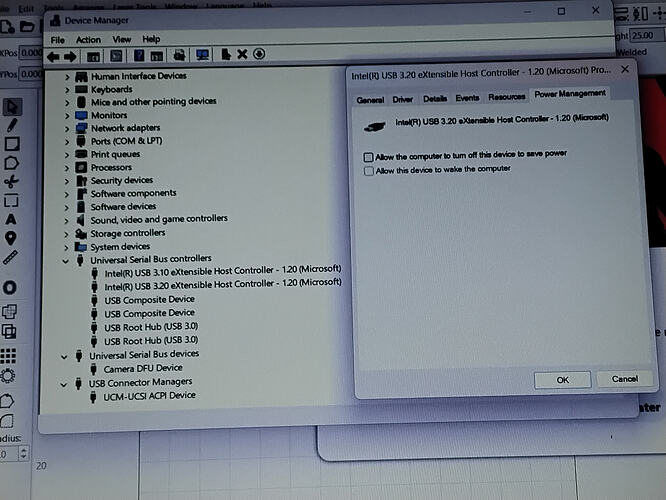Collapse Universal Serial Bus controllers node
666x500 pixels.
click(65, 261)
